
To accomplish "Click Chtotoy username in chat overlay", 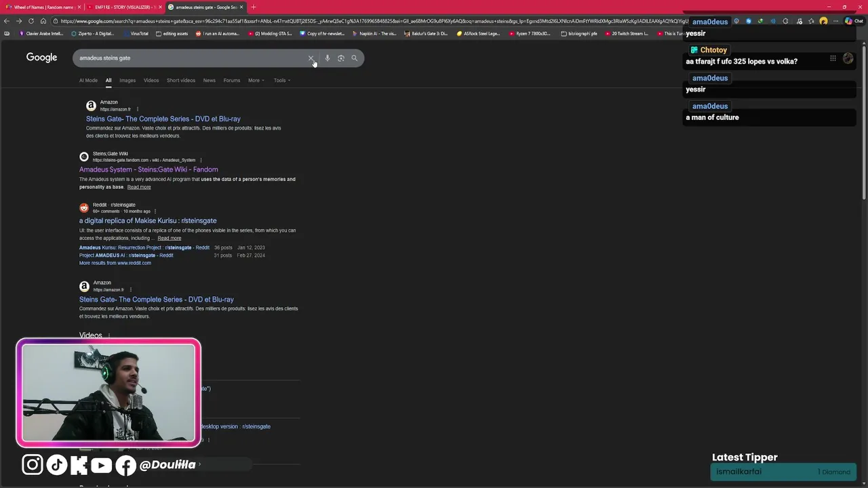I will click(x=713, y=50).
